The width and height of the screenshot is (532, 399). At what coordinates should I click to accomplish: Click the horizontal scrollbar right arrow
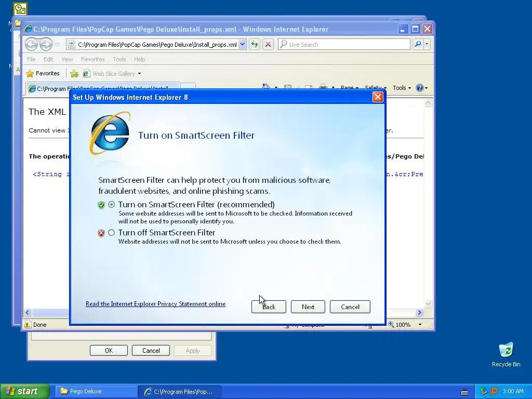(419, 312)
